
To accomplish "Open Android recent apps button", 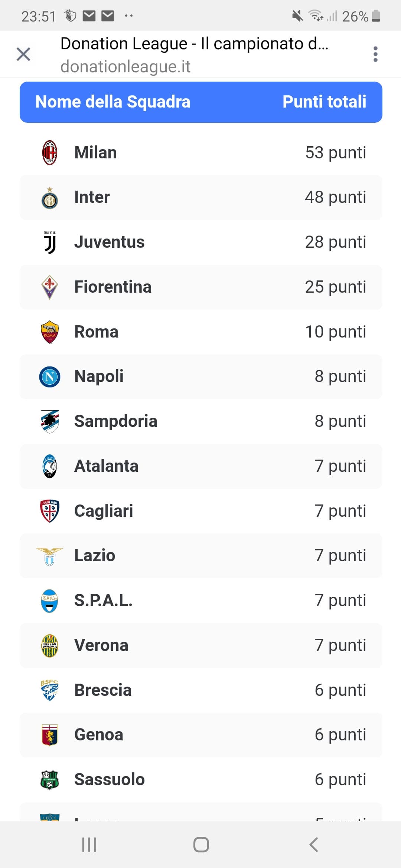I will (x=89, y=845).
